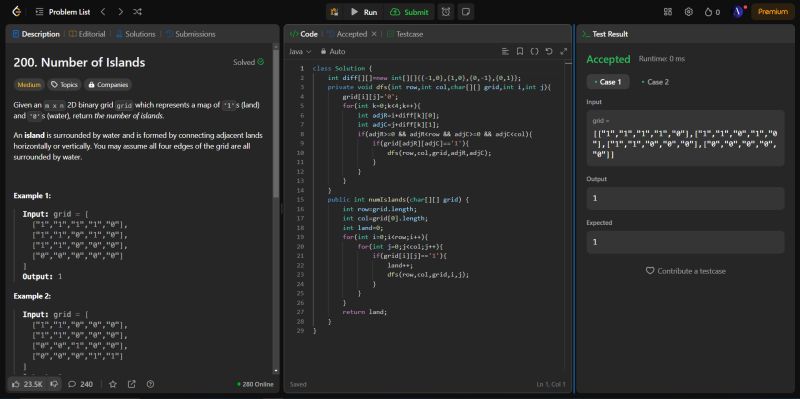
Task: Click the share link icon
Action: pyautogui.click(x=132, y=384)
